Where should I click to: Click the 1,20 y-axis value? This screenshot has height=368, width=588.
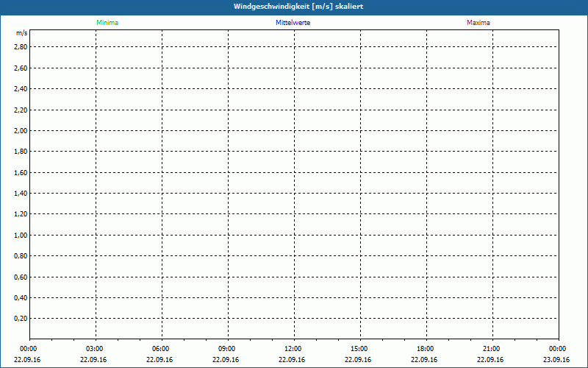tap(22, 214)
